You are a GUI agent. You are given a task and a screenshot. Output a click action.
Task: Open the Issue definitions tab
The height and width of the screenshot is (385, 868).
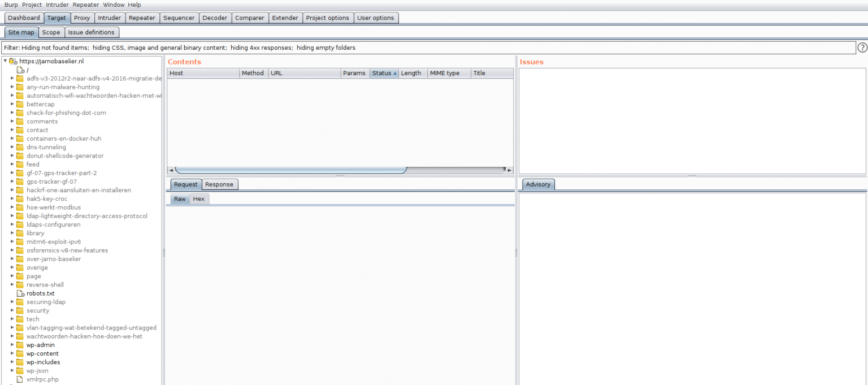click(x=92, y=32)
